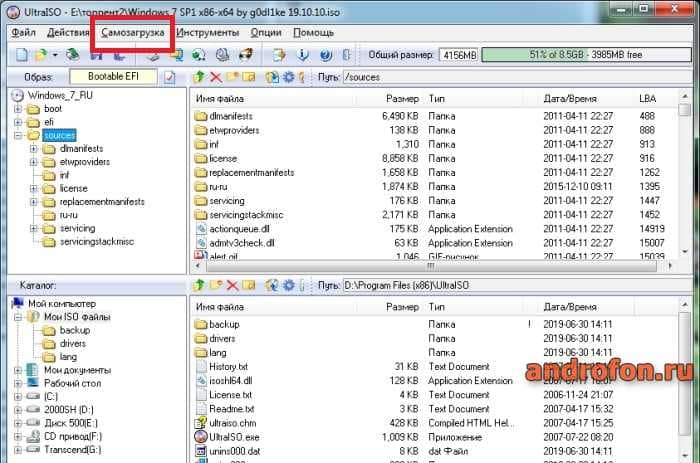Click the /sources path field
The image size is (700, 463).
tap(517, 77)
